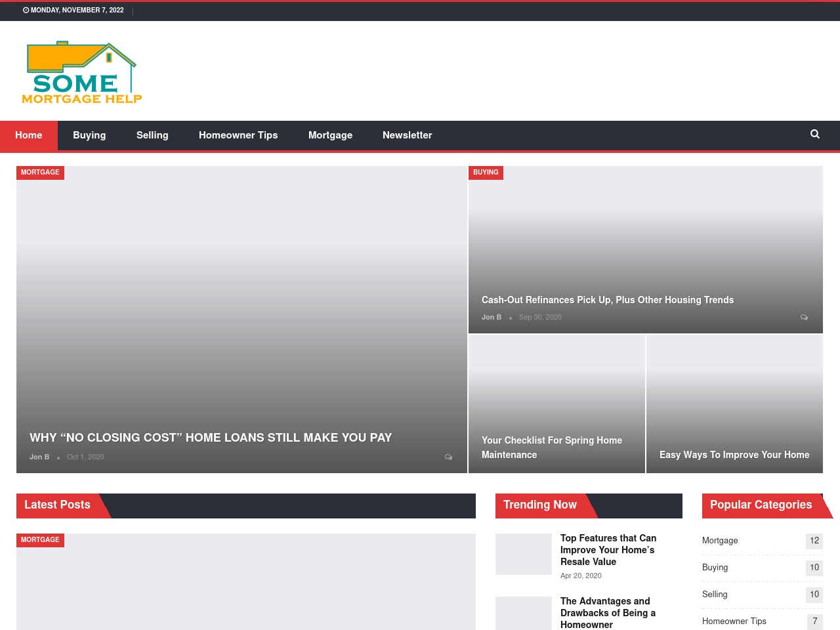The image size is (840, 630).
Task: Open Homeowner Tips in Popular Categories
Action: pyautogui.click(x=734, y=621)
